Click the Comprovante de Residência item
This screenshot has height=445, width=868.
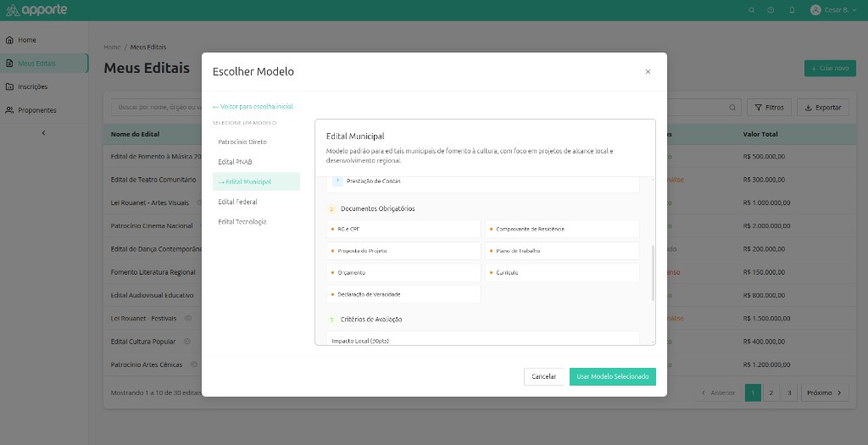562,229
